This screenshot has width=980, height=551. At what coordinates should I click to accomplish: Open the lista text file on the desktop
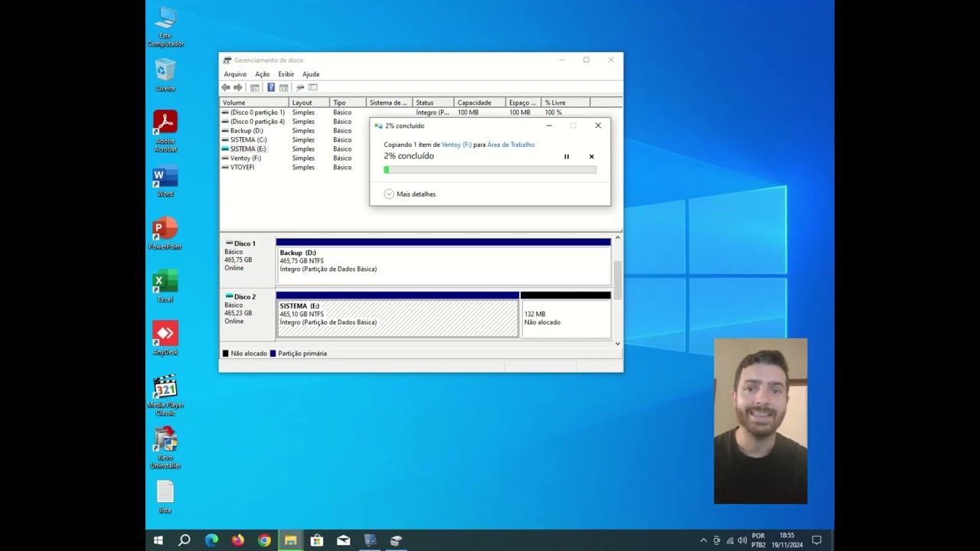(x=165, y=497)
